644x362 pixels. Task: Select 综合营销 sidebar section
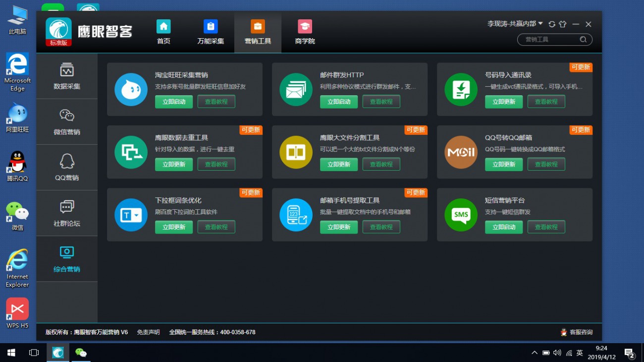(x=67, y=259)
